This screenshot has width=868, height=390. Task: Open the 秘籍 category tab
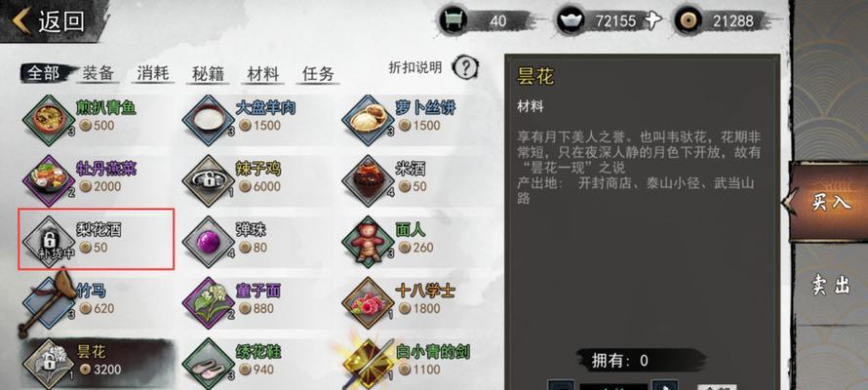pyautogui.click(x=208, y=73)
